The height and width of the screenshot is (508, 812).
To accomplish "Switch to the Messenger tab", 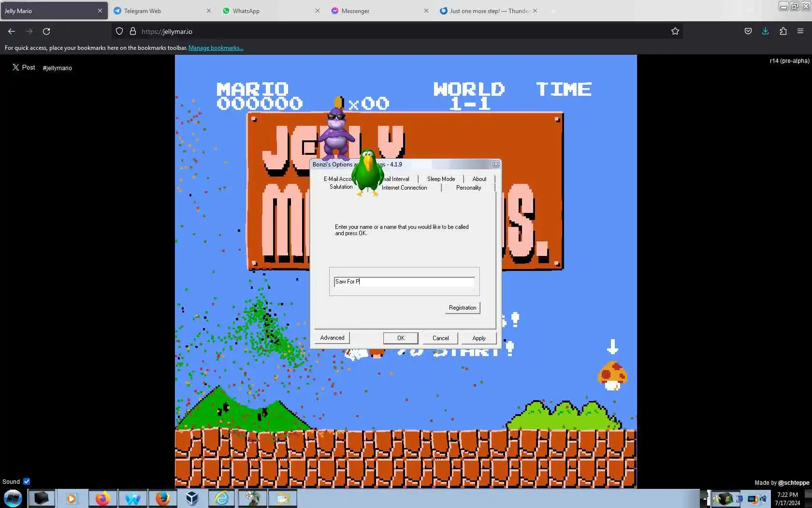I will click(380, 11).
